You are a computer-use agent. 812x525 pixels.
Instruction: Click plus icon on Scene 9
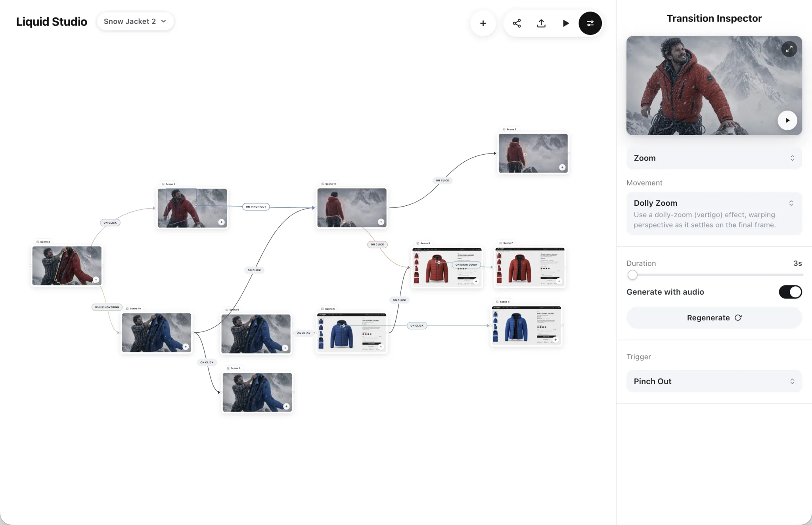pos(285,348)
